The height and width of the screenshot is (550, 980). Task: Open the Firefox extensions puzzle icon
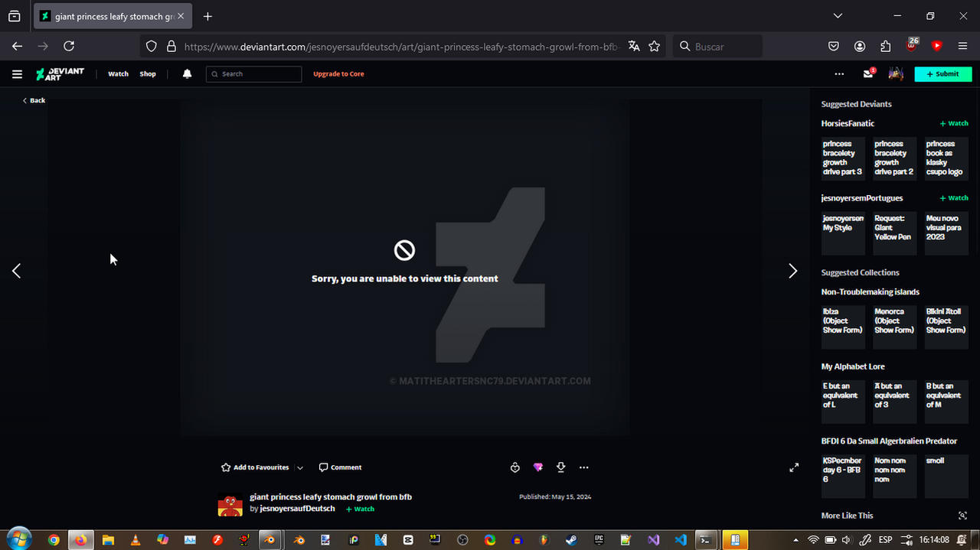pos(886,46)
